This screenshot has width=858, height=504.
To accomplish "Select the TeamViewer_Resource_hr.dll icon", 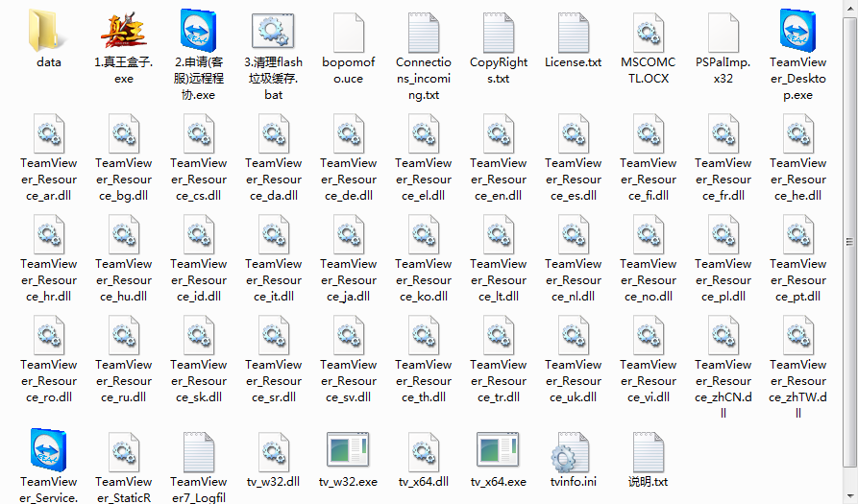I will [49, 234].
